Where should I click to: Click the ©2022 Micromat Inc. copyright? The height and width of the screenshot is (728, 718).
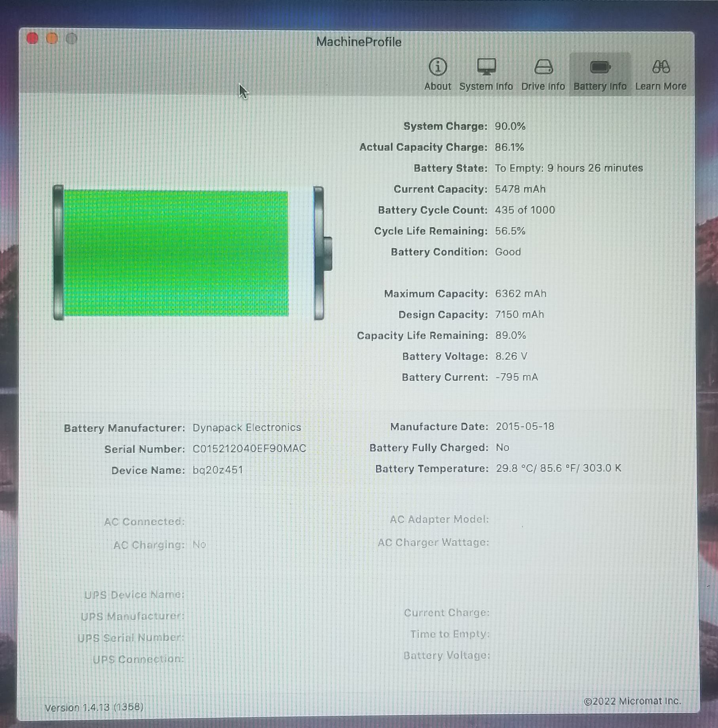click(x=633, y=701)
